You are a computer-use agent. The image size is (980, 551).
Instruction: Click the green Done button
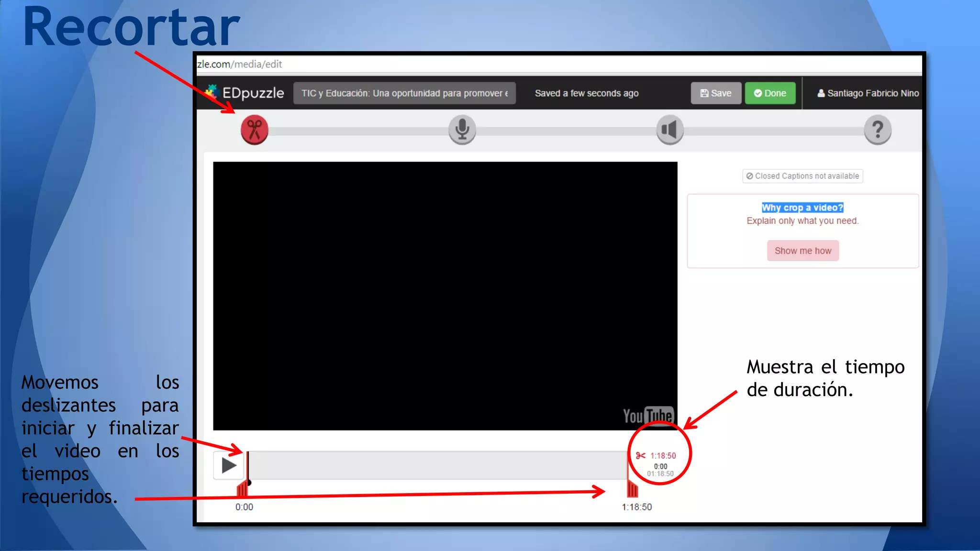tap(770, 93)
